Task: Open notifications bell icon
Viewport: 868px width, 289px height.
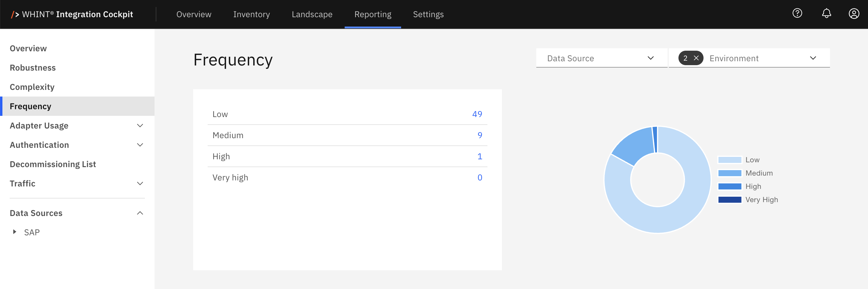Action: (x=826, y=14)
